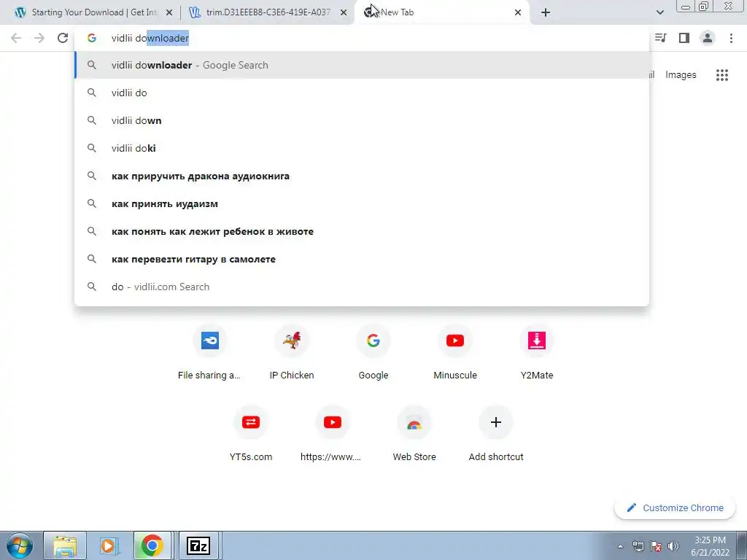The image size is (747, 560).
Task: Toggle the side panel icon
Action: 684,38
